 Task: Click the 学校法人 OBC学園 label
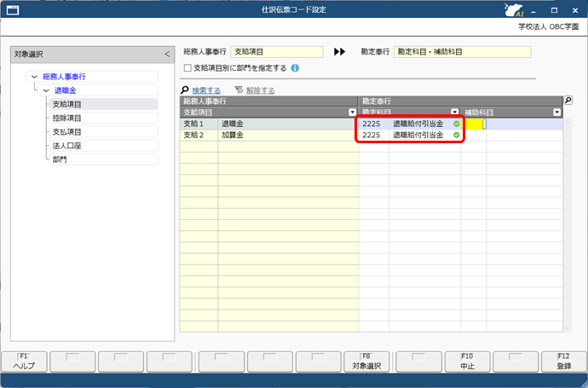coord(548,27)
